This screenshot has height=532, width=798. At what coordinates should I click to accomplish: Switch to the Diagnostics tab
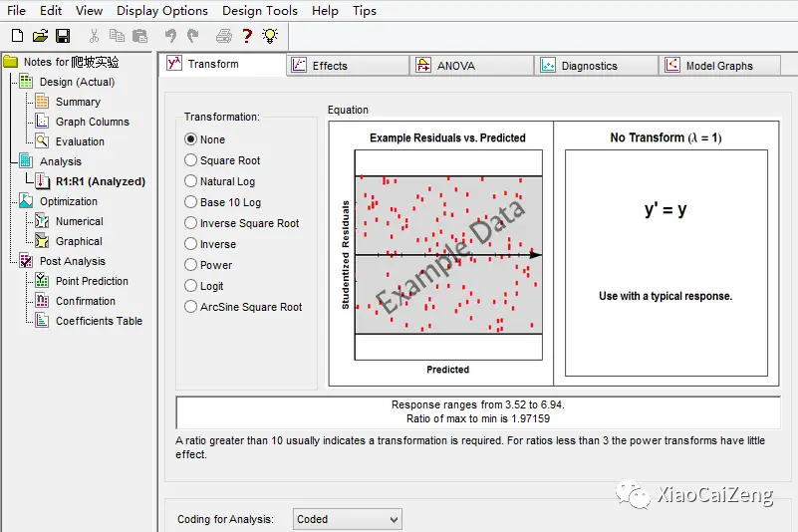(597, 66)
